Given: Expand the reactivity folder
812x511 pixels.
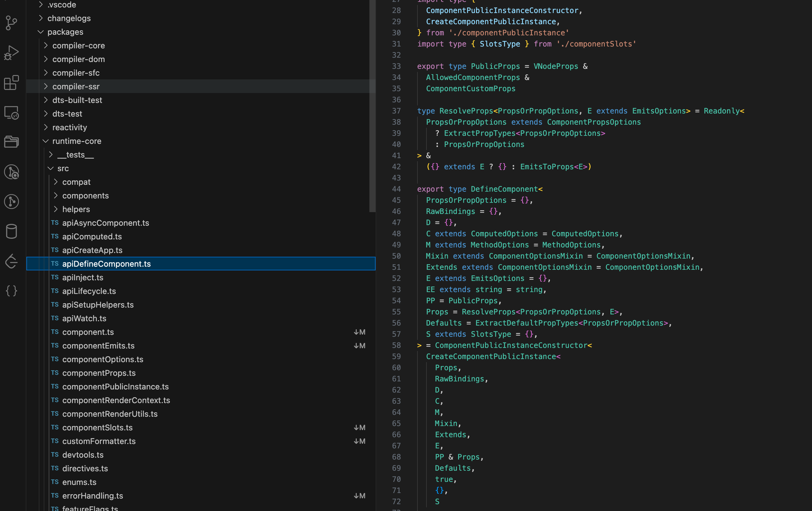Looking at the screenshot, I should coord(46,127).
